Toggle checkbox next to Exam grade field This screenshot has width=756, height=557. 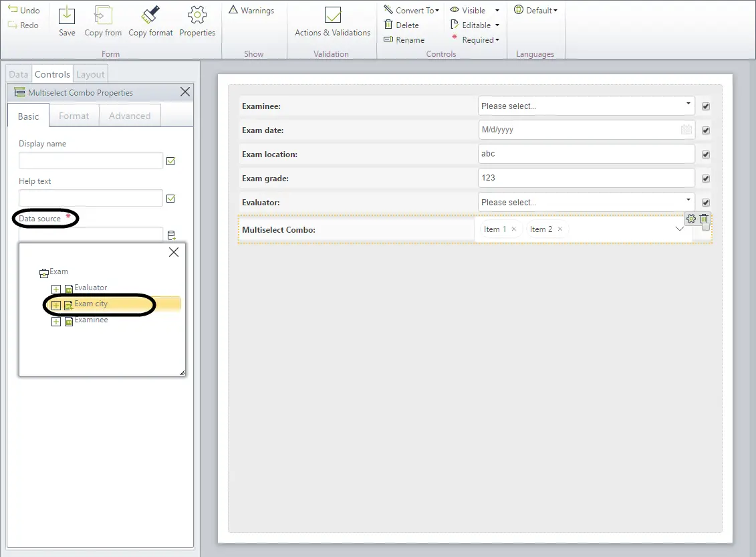click(706, 179)
